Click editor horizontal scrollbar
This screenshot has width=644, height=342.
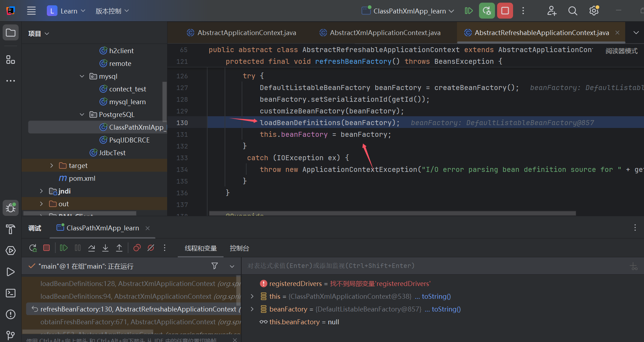[x=392, y=213]
